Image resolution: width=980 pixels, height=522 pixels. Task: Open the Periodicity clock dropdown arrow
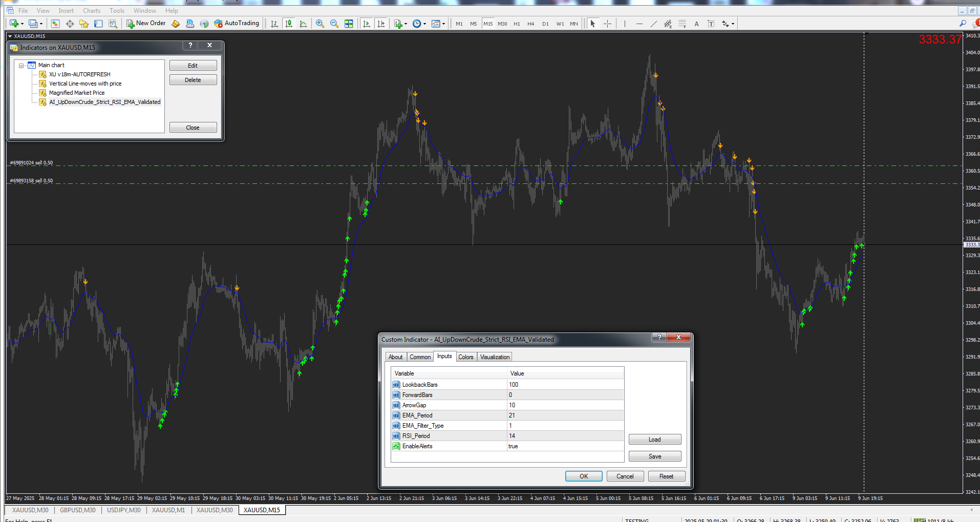click(424, 24)
